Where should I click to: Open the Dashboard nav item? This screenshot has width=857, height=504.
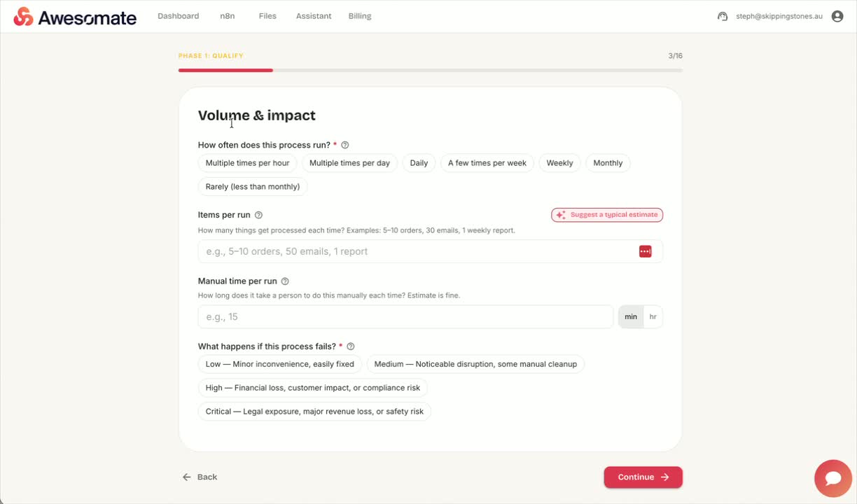(x=179, y=16)
